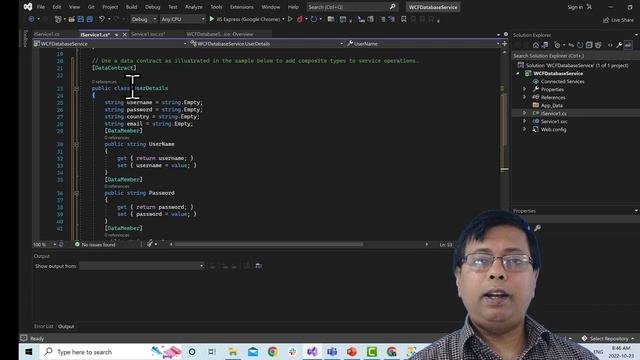Expand the IService1.cs node in Solution Explorer
This screenshot has height=360, width=640.
click(x=525, y=113)
